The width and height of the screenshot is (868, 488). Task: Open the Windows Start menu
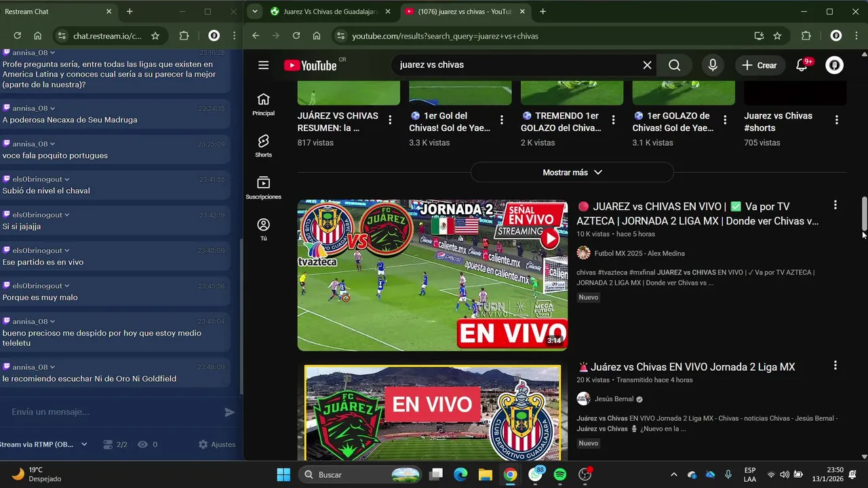[x=283, y=474]
